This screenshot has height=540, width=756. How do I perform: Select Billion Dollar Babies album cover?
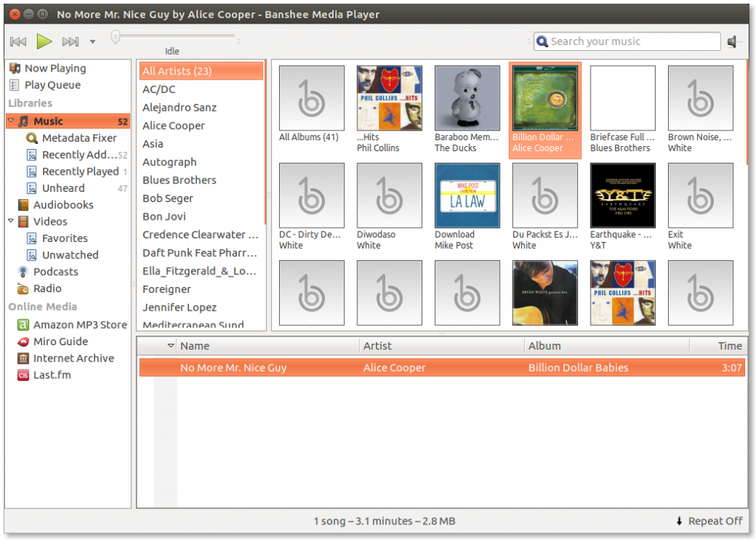(545, 98)
